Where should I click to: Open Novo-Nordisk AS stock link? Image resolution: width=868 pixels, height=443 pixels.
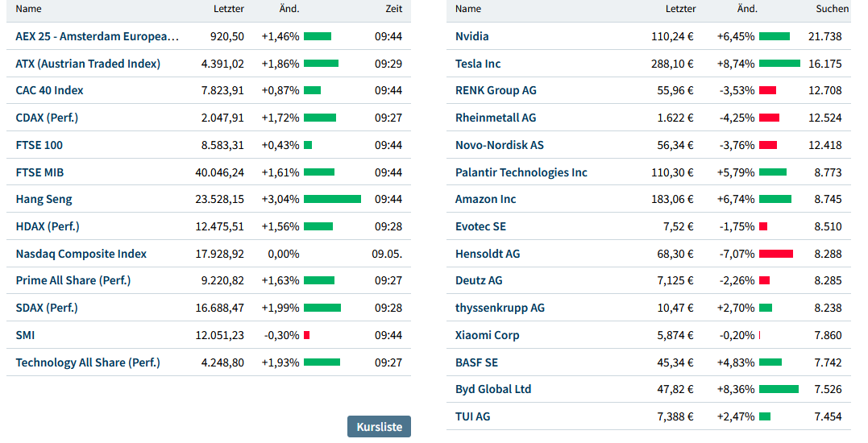[500, 145]
